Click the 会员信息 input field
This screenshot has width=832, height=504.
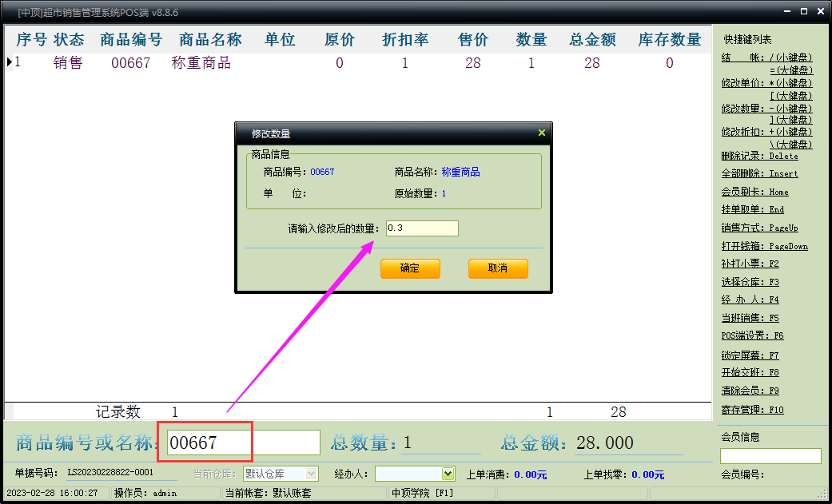[x=770, y=456]
